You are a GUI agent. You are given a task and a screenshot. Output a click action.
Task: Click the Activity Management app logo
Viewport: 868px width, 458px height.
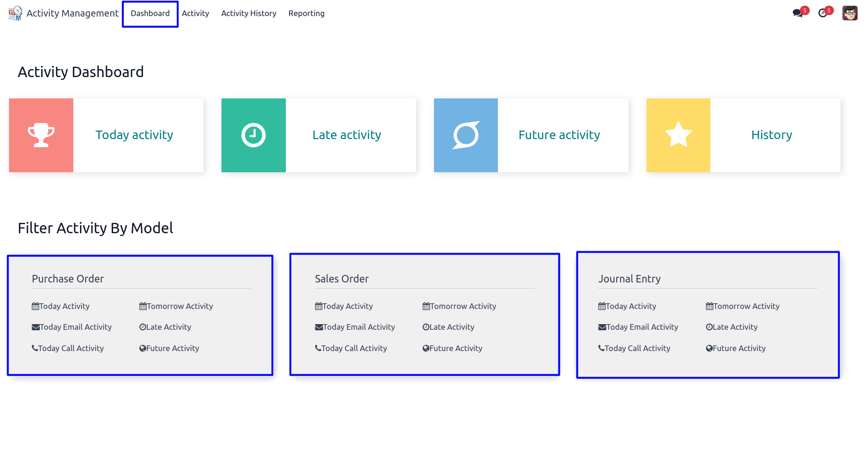pyautogui.click(x=15, y=13)
